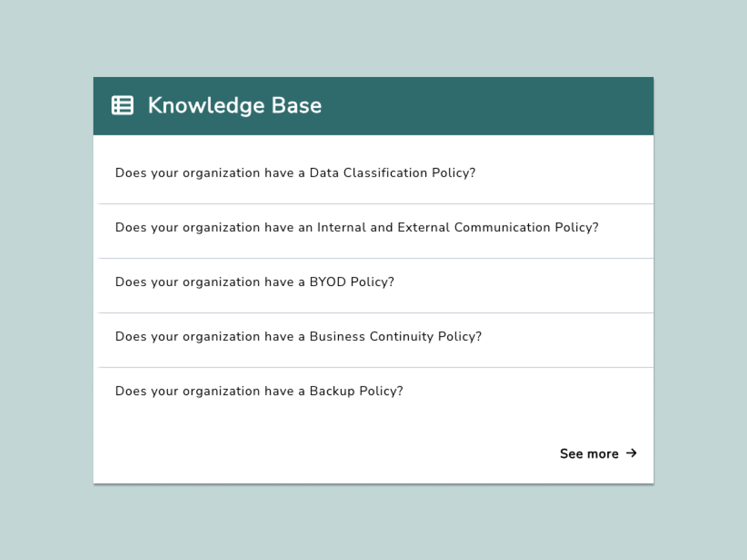Open the Data Classification Policy question

pos(296,173)
